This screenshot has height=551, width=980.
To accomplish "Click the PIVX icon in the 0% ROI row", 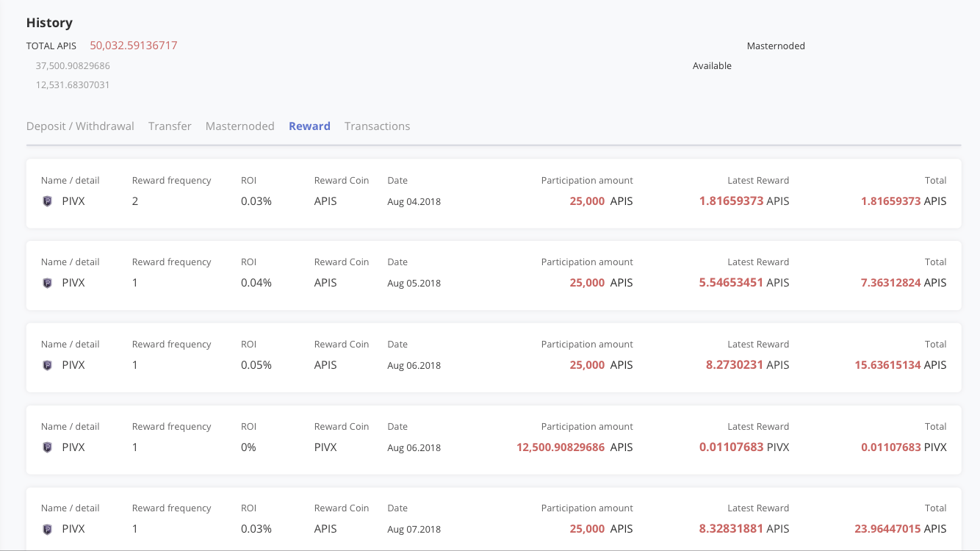I will point(48,447).
